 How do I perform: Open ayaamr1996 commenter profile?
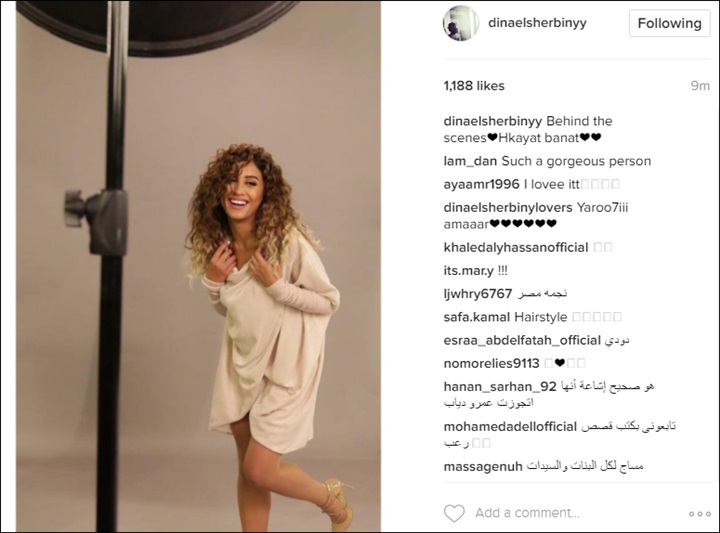click(x=481, y=184)
